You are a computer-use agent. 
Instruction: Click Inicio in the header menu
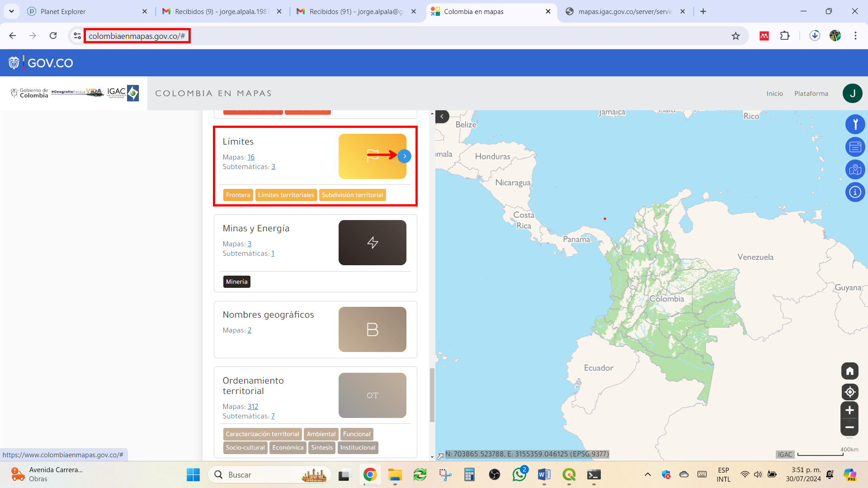coord(774,94)
